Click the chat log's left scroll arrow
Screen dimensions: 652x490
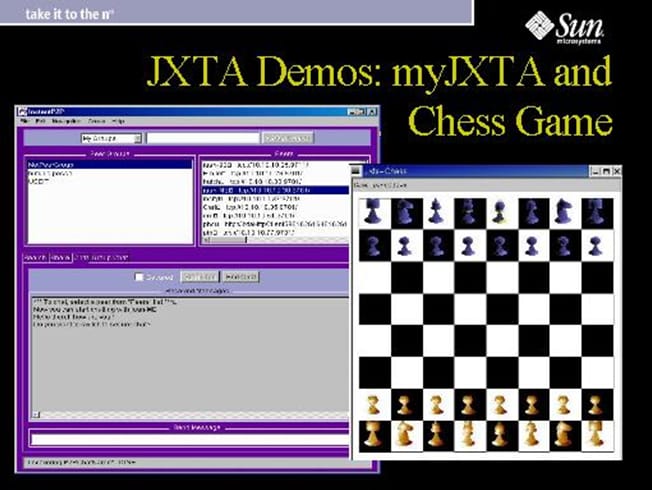(x=36, y=414)
